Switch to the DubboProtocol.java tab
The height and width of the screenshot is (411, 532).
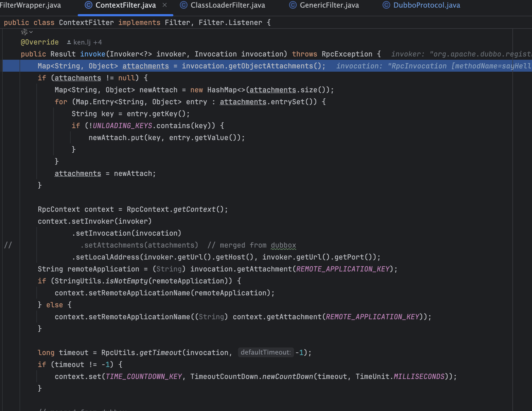tap(427, 5)
